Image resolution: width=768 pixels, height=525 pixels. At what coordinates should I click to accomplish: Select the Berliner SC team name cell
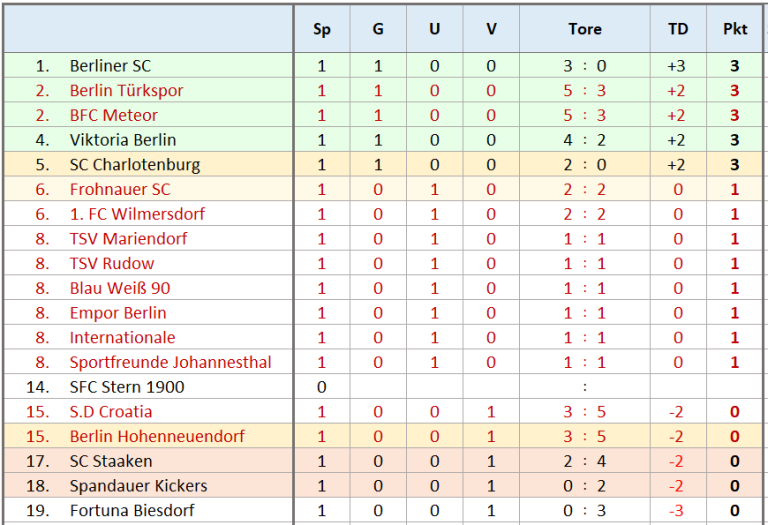coord(110,66)
